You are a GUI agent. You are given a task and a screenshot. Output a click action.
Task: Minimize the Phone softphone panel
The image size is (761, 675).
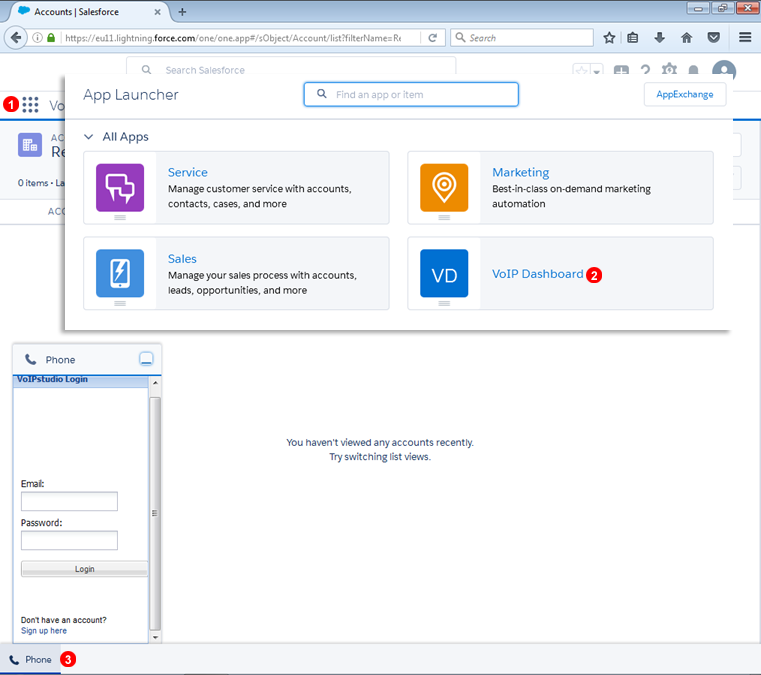(146, 359)
